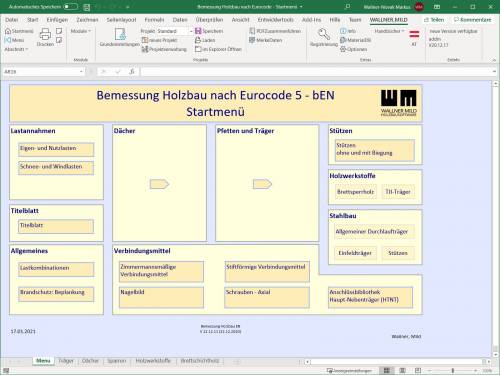
Task: Open Grundeinstellungen settings icon
Action: pyautogui.click(x=120, y=34)
